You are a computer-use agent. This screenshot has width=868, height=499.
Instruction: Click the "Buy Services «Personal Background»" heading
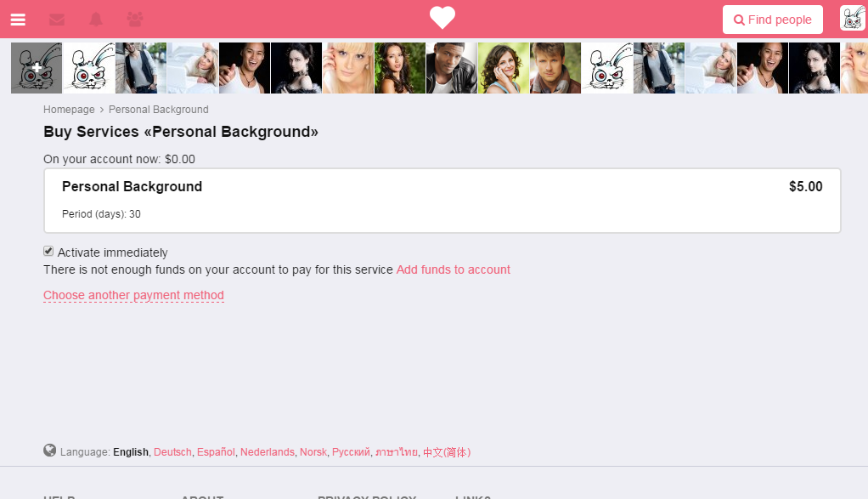(x=181, y=132)
